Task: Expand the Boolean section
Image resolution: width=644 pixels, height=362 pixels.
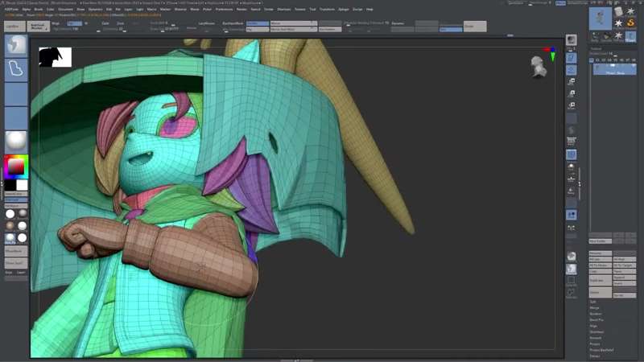Action: [596, 314]
